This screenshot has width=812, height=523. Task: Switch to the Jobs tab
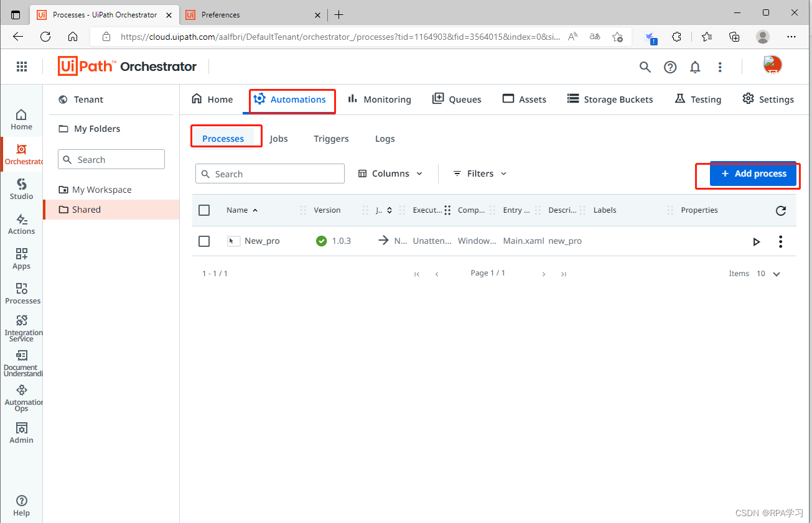[x=279, y=139]
